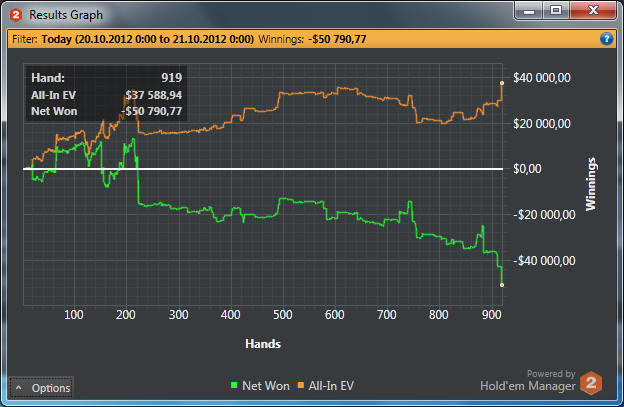Maximize the Results Graph window
Viewport: 624px width, 407px height.
coord(556,10)
